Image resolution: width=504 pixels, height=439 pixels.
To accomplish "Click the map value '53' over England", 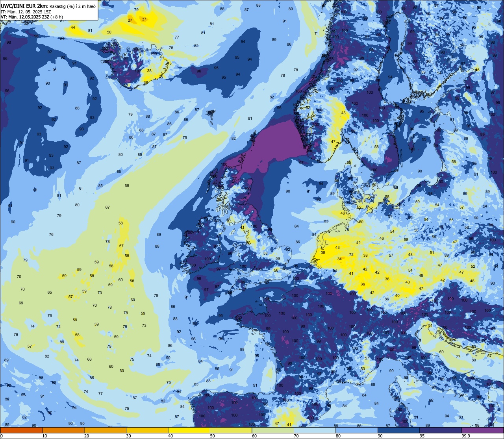I will tap(265, 254).
